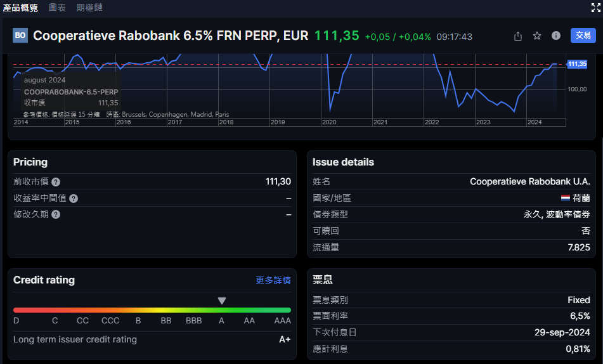Switch to the 圖表 tab
603x364 pixels.
(x=57, y=8)
